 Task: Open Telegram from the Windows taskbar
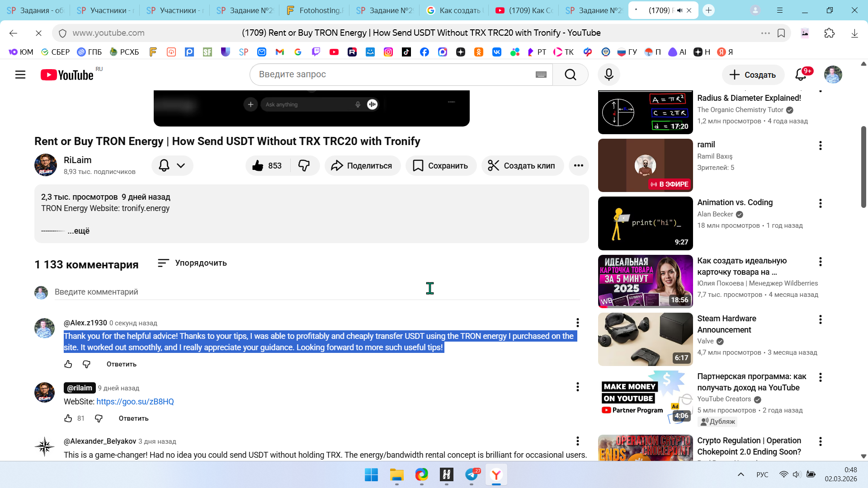472,474
